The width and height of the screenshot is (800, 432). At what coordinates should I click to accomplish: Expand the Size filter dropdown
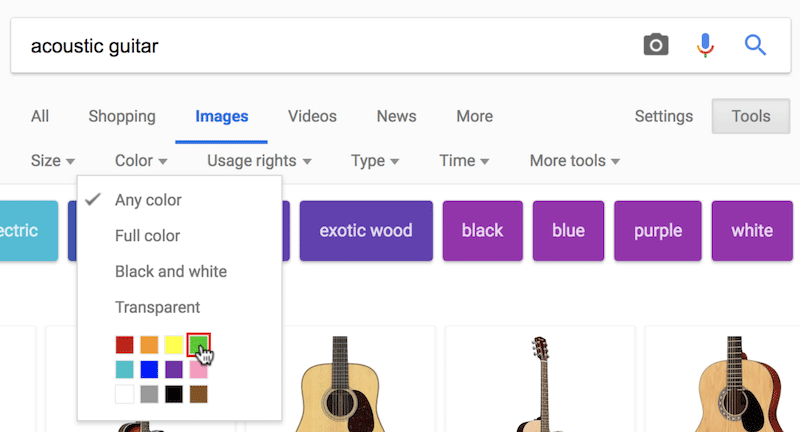pos(53,161)
